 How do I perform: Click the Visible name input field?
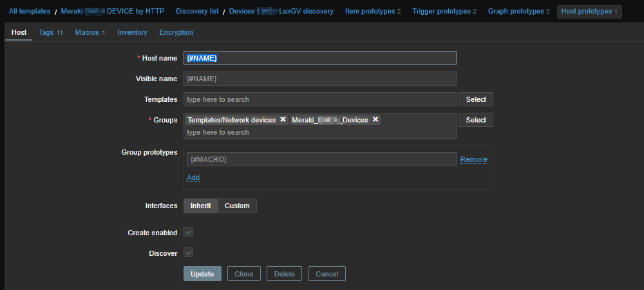319,79
